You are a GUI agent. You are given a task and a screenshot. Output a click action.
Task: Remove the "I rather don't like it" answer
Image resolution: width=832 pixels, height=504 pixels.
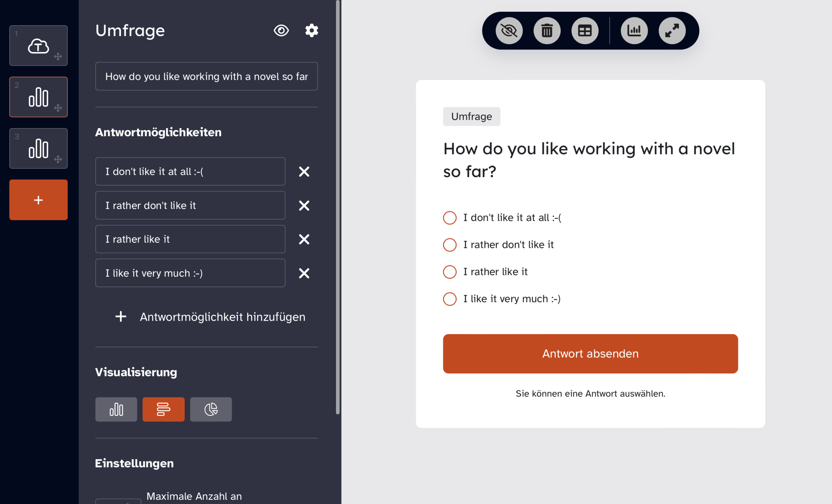click(x=304, y=205)
